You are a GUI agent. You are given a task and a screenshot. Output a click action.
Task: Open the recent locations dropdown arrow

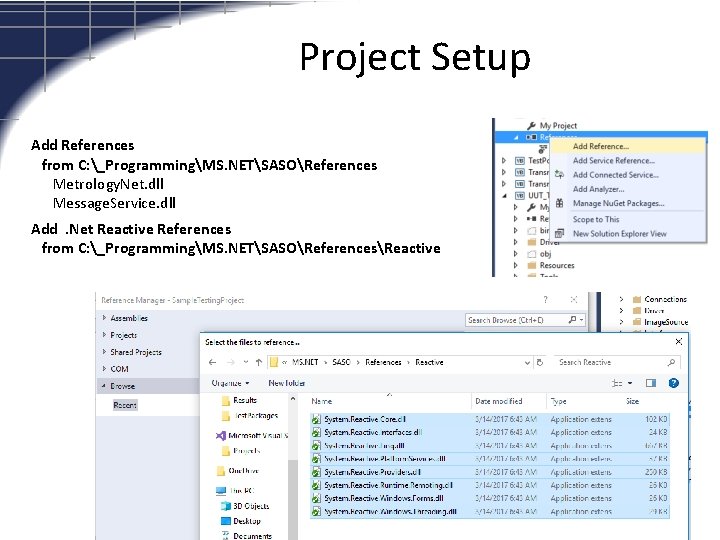click(246, 362)
